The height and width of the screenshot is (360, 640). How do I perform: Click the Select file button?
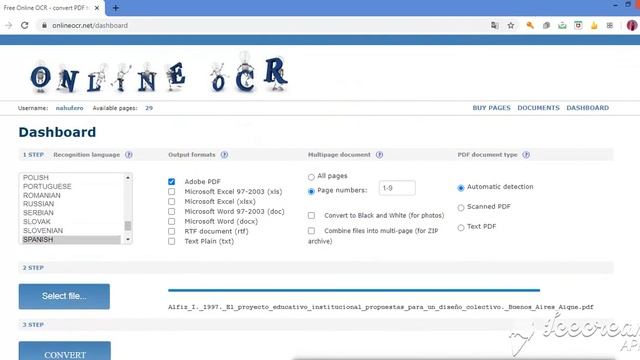[64, 296]
